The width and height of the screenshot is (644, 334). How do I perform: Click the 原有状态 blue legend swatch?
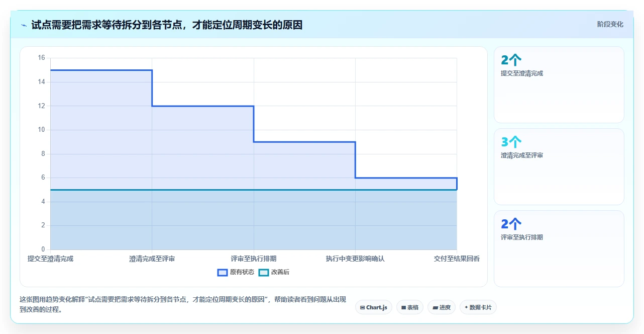[223, 272]
